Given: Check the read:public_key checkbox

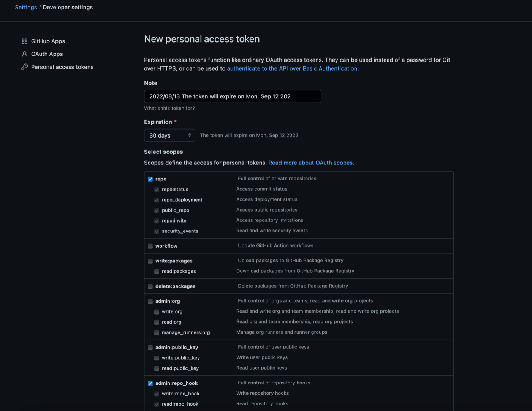Looking at the screenshot, I should (157, 368).
